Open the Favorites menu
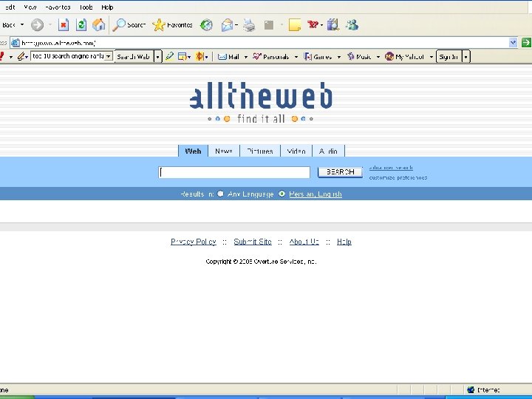The width and height of the screenshot is (532, 399). point(58,7)
